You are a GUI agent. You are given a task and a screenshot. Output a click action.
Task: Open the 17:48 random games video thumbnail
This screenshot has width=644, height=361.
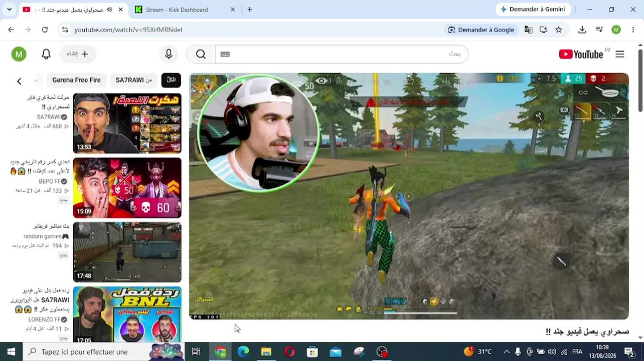click(x=127, y=252)
